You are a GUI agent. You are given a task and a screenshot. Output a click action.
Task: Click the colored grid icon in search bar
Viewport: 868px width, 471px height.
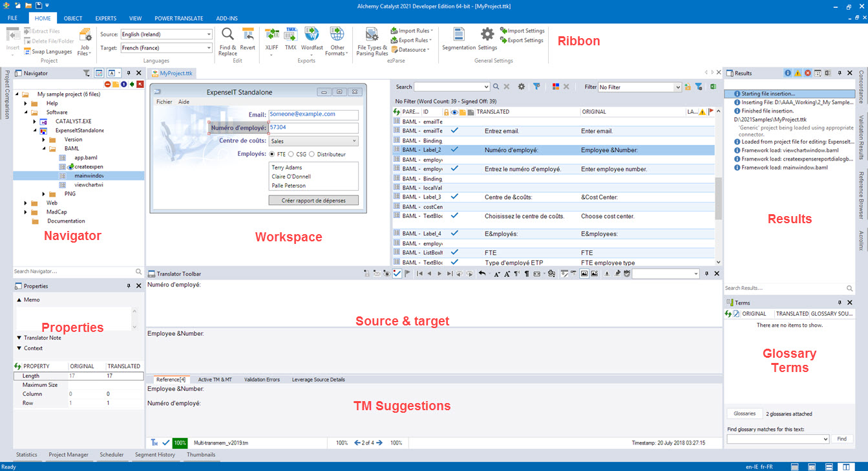pyautogui.click(x=555, y=87)
